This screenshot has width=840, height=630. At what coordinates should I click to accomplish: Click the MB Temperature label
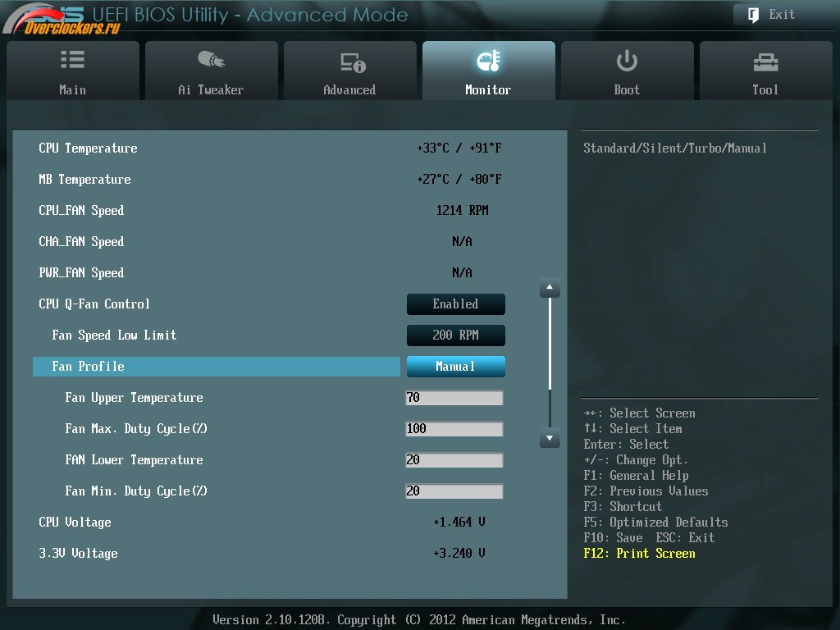click(x=84, y=180)
